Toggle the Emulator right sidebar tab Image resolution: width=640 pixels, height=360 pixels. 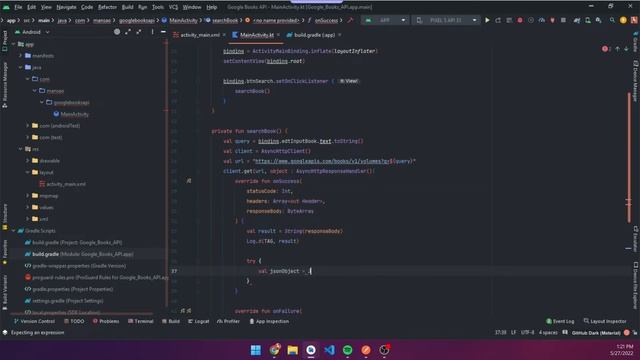(x=636, y=239)
